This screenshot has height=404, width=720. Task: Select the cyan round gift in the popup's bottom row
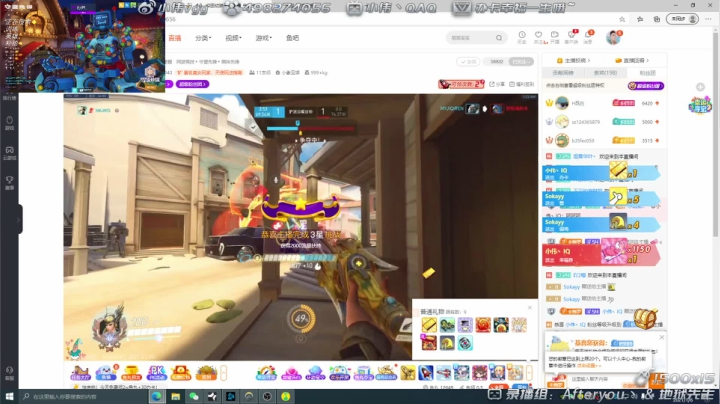point(465,343)
